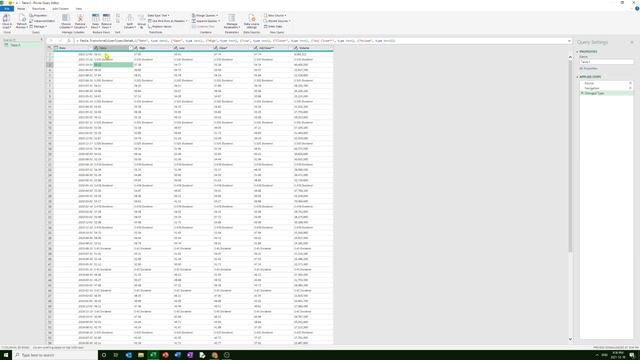Image resolution: width=640 pixels, height=360 pixels.
Task: Click the Open column header
Action: pyautogui.click(x=113, y=48)
